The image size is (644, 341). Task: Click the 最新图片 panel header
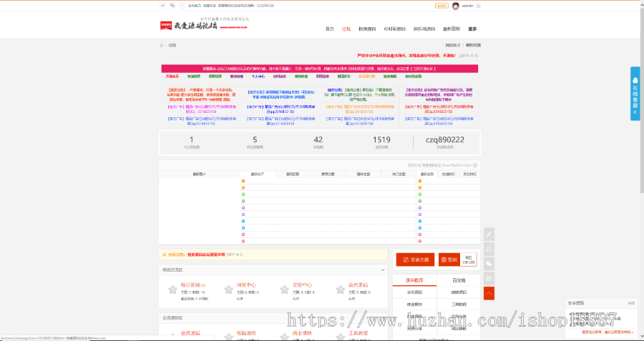coord(199,174)
